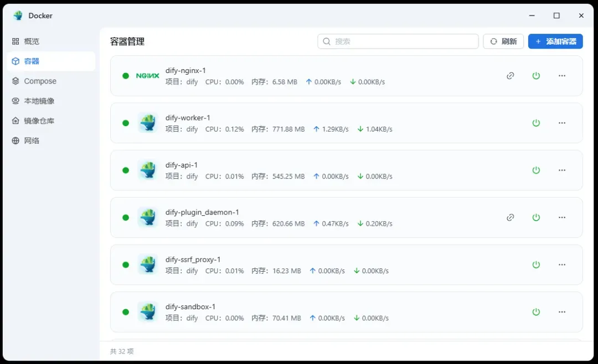Open more options for dify-api-1

click(x=562, y=170)
